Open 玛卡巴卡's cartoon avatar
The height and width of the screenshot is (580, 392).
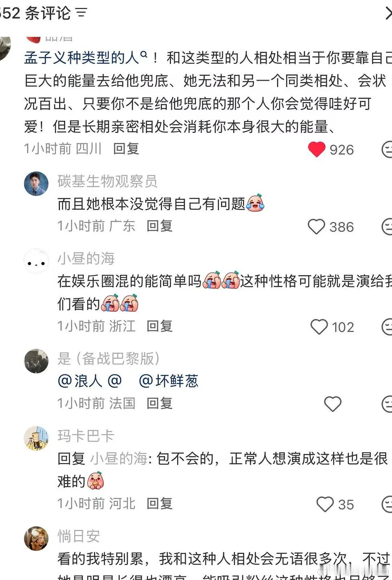(36, 438)
